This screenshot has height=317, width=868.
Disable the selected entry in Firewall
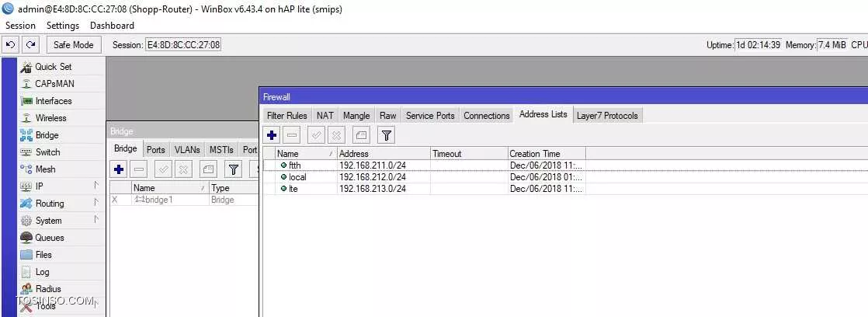point(337,134)
